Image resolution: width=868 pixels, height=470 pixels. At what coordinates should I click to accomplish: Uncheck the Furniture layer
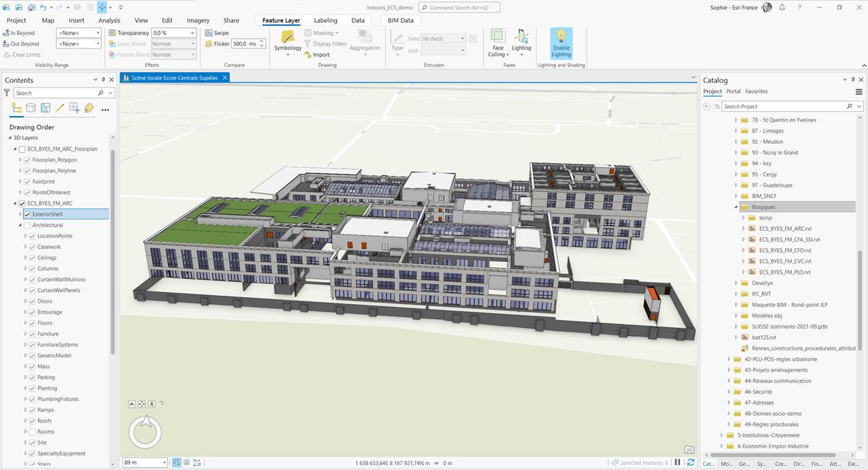click(x=32, y=334)
